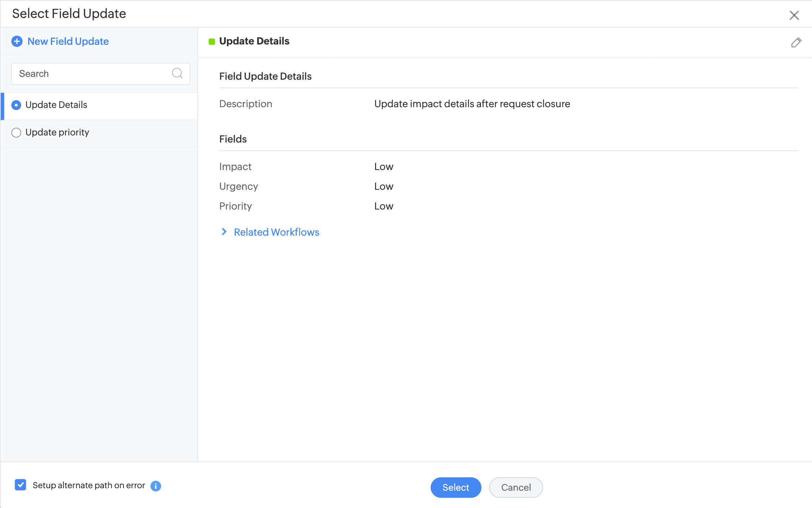Screen dimensions: 812x508
Task: Click the info icon beside alternate path option
Action: pos(156,486)
